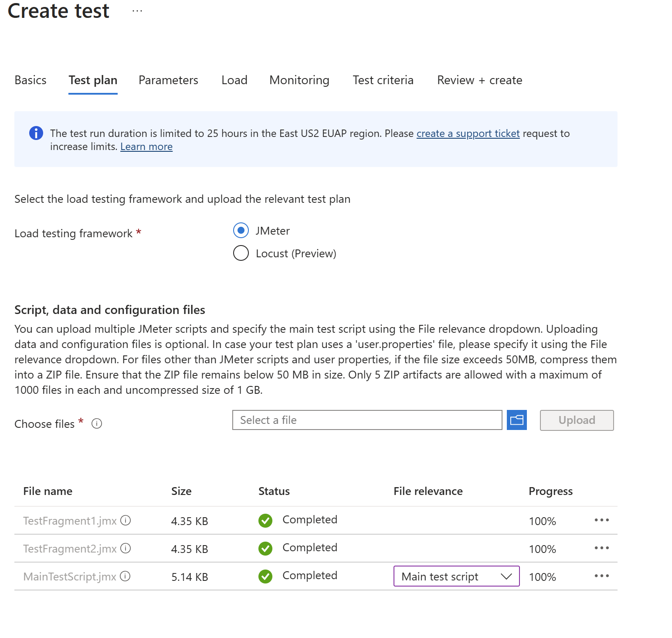The image size is (672, 638).
Task: Select the JMeter framework radio button
Action: pyautogui.click(x=241, y=230)
